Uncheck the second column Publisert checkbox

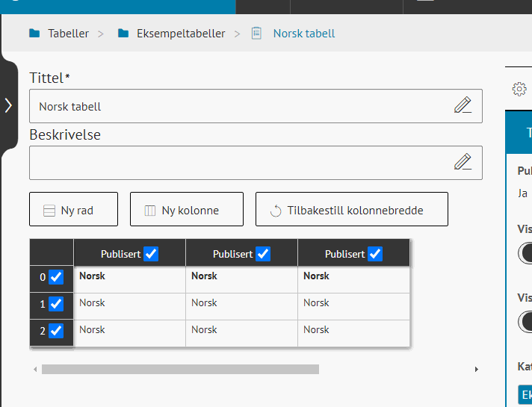pos(263,254)
